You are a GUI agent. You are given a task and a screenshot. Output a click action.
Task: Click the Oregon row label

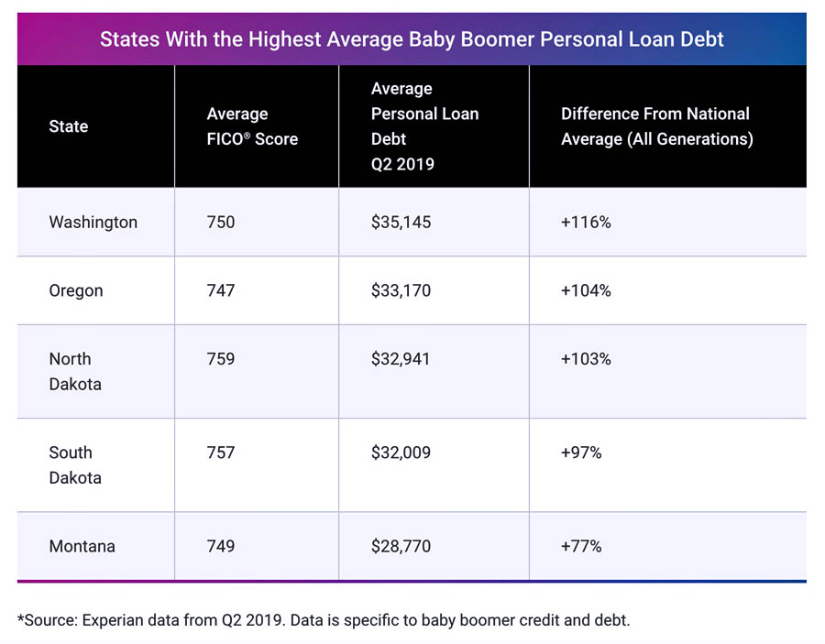tap(76, 290)
